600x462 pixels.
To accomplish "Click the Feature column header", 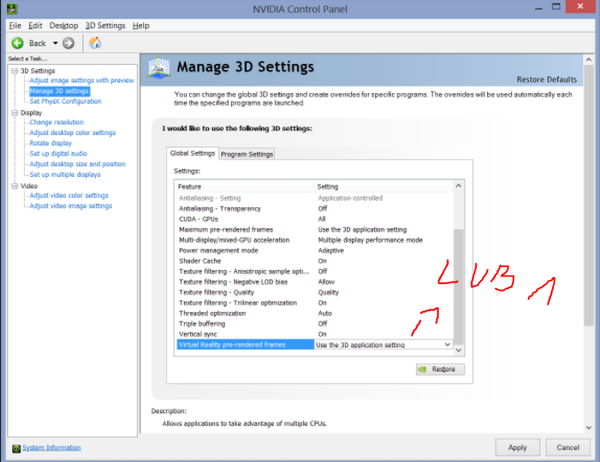I will pyautogui.click(x=245, y=186).
